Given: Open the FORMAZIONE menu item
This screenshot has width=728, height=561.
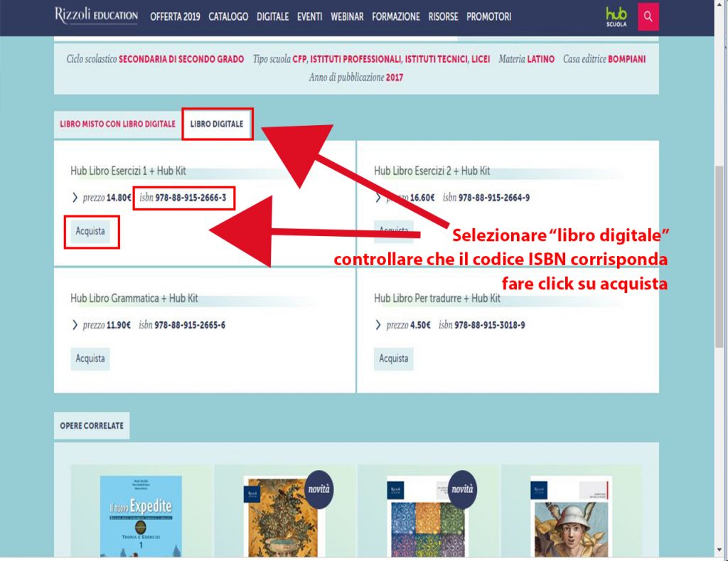Looking at the screenshot, I should point(395,17).
